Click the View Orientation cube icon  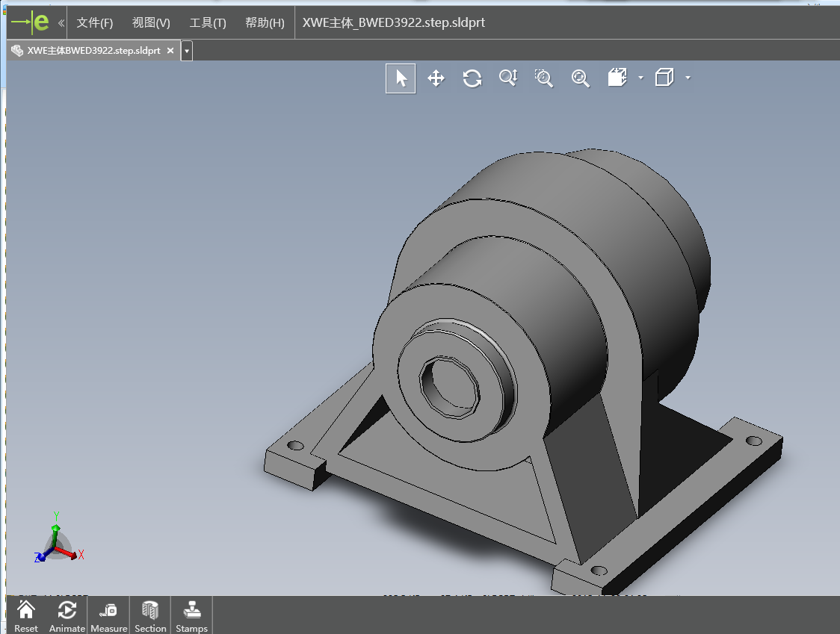pyautogui.click(x=617, y=78)
